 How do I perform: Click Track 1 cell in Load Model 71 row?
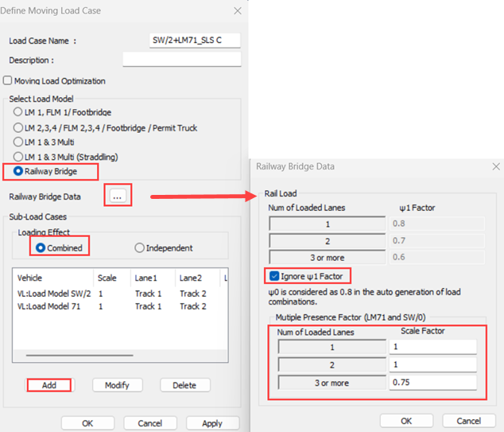148,306
